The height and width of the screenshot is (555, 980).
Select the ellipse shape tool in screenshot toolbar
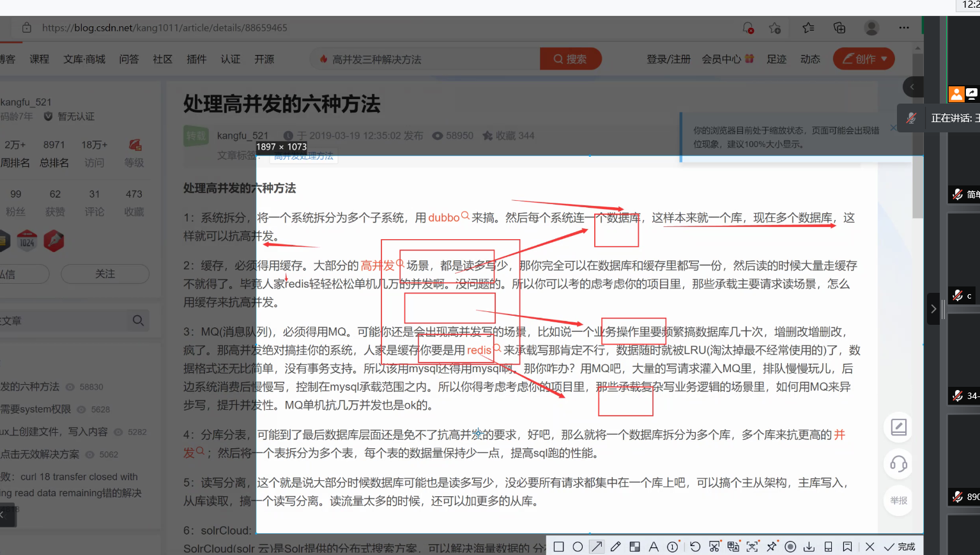pos(578,547)
